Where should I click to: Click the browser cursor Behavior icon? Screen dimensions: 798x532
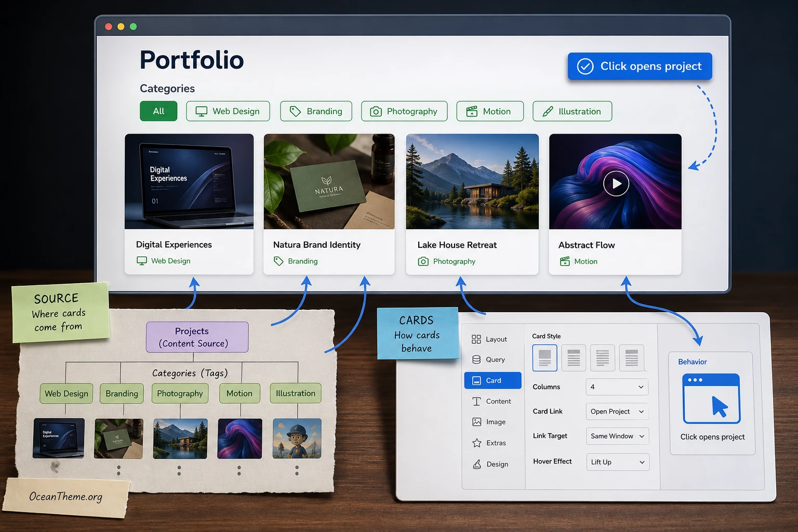coord(711,398)
